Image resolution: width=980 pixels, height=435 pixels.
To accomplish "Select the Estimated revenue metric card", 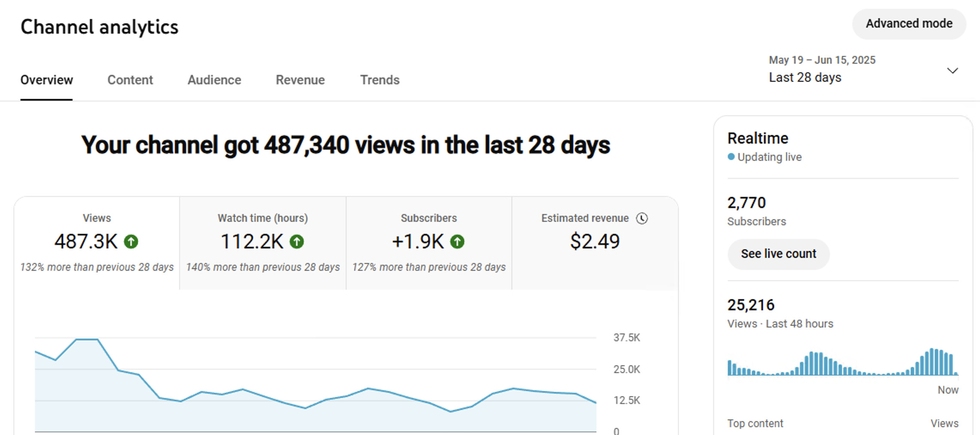I will tap(595, 243).
